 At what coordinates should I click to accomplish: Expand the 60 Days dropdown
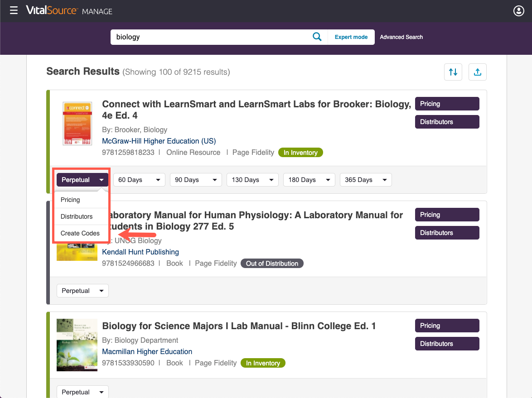pyautogui.click(x=139, y=180)
